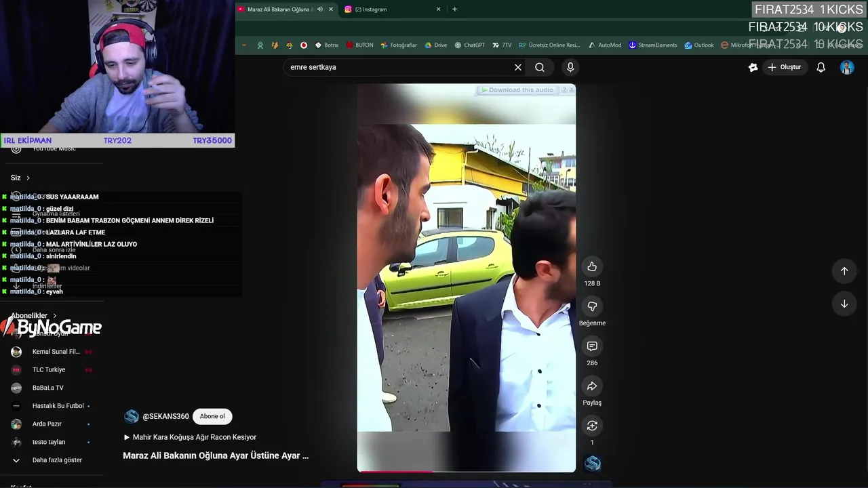
Task: Expand the Abonelikler section
Action: [x=34, y=316]
